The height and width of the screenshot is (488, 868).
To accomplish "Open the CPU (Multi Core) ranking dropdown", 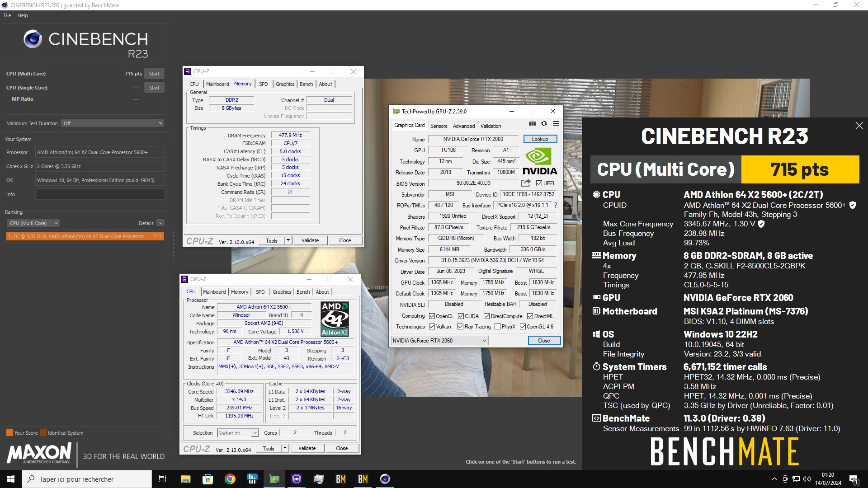I will [33, 223].
